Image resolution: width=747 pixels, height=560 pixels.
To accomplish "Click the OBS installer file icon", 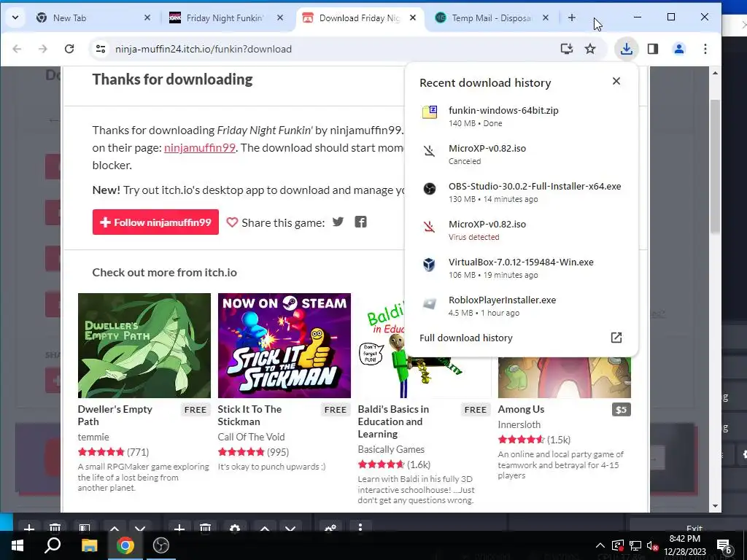I will (429, 189).
